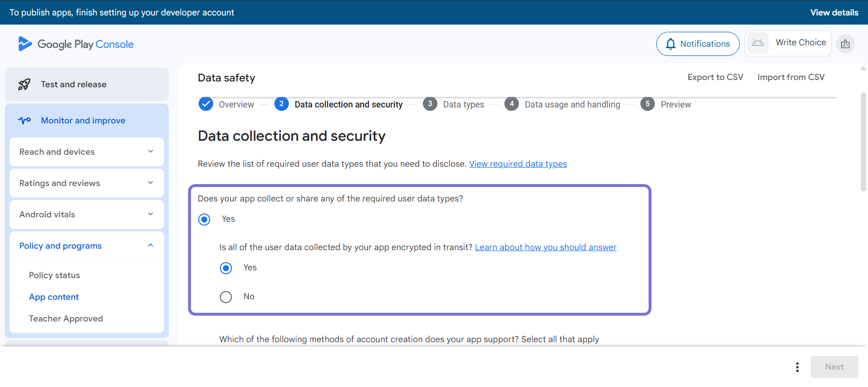Click the Overview step checkmark icon
This screenshot has height=387, width=868.
[206, 104]
